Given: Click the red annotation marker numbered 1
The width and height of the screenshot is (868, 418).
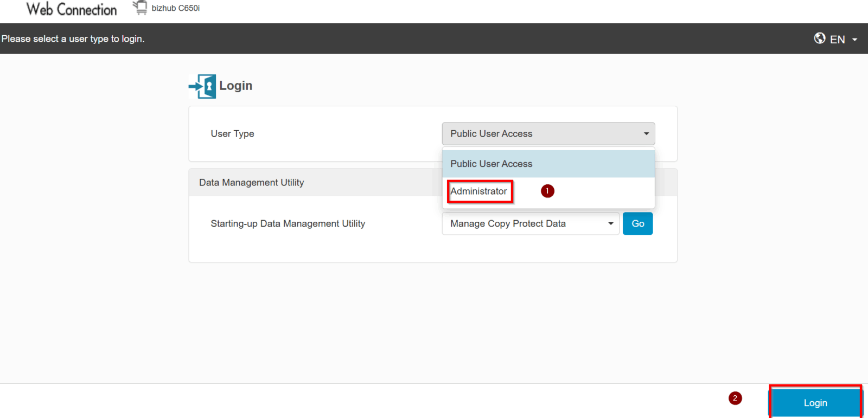Looking at the screenshot, I should (x=547, y=191).
